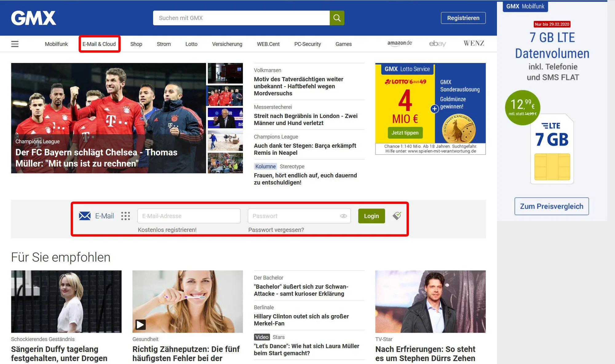The image size is (615, 364).
Task: Select the red-jersey team thumbnail
Action: click(x=225, y=96)
